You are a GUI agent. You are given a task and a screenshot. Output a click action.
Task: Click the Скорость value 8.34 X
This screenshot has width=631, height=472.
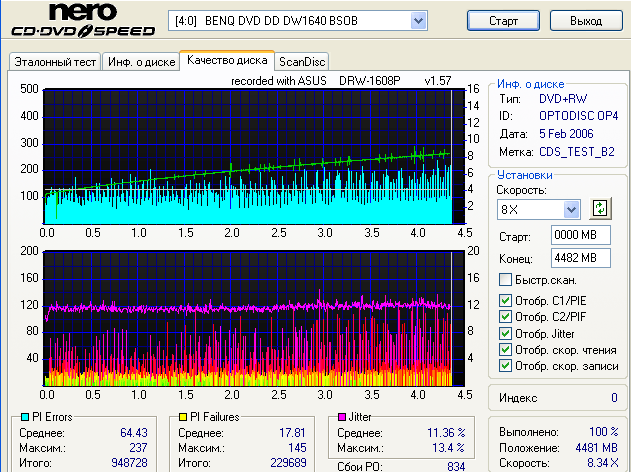click(602, 463)
